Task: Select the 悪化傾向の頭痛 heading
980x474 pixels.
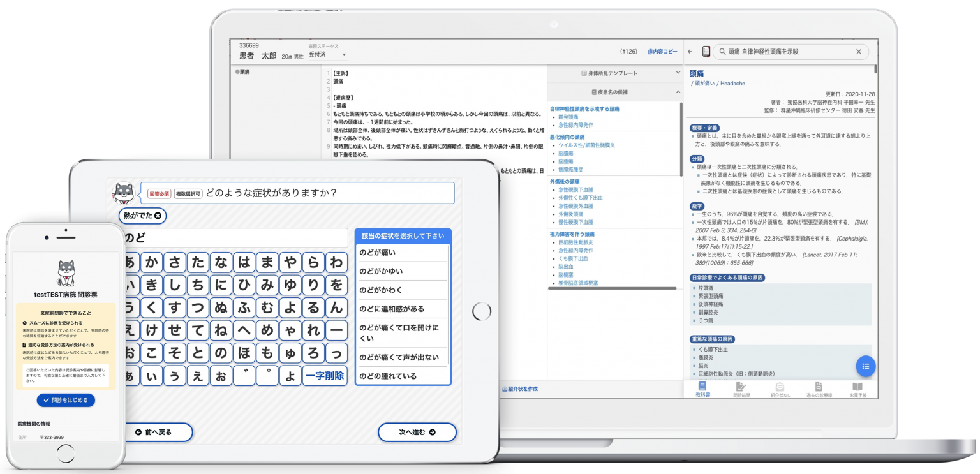Action: coord(567,137)
